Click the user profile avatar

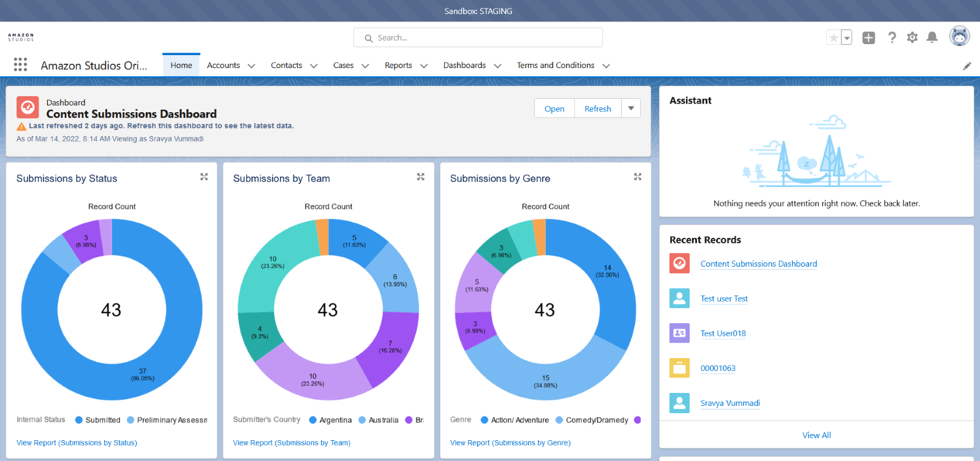pyautogui.click(x=959, y=36)
